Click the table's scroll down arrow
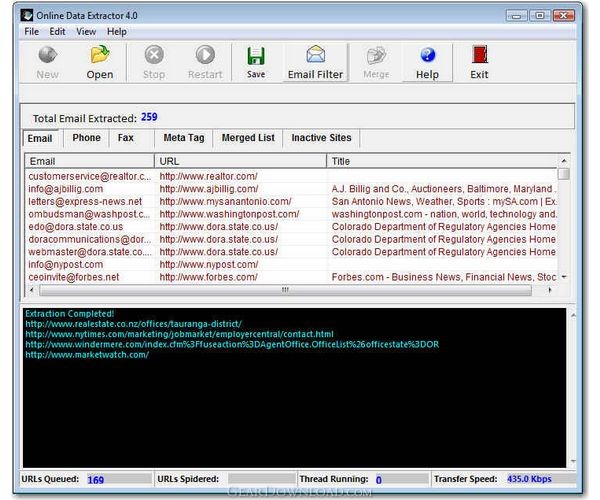Screen dimensions: 600x500 click(x=564, y=277)
